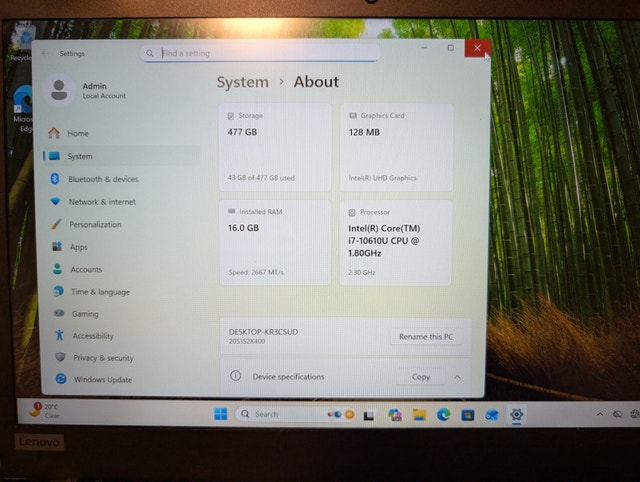640x482 pixels.
Task: Click the taskbar Search box
Action: (296, 414)
